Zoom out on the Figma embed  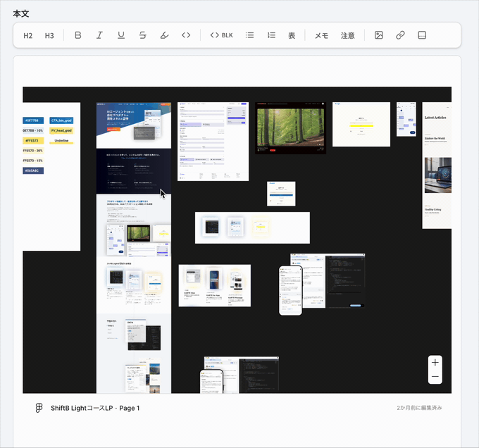pyautogui.click(x=435, y=377)
